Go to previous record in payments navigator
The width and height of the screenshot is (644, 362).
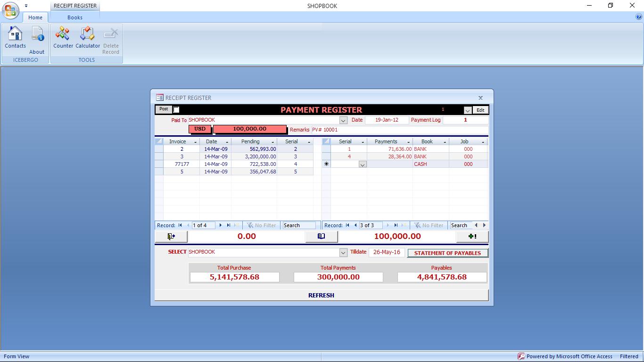355,225
